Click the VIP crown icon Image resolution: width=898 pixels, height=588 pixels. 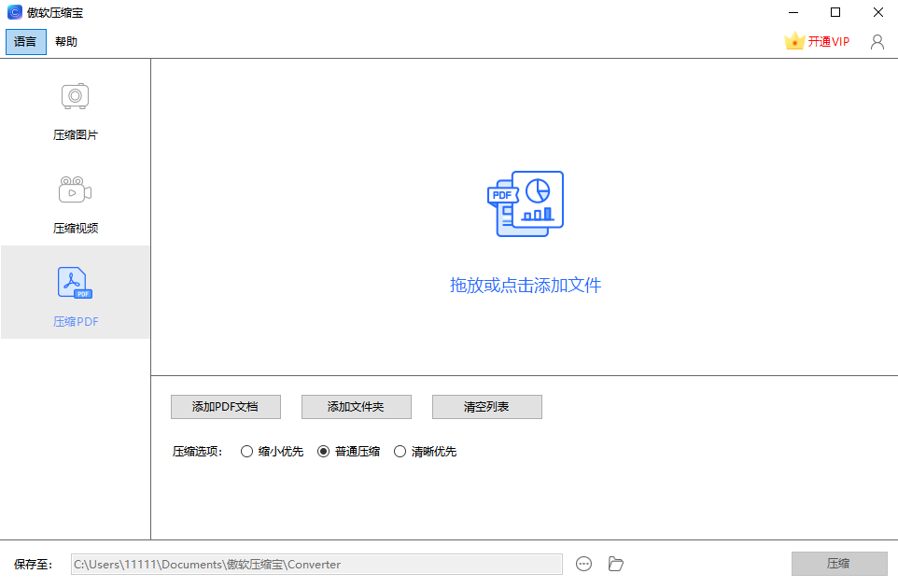coord(794,41)
